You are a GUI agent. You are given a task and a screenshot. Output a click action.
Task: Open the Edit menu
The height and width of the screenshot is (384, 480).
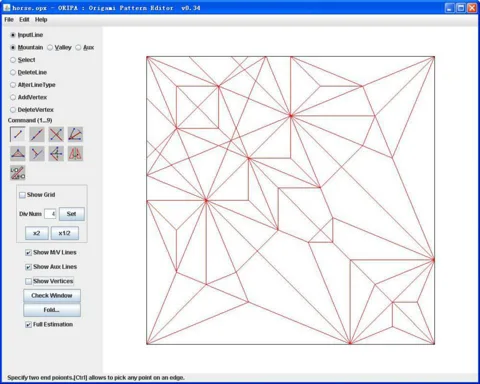(24, 20)
